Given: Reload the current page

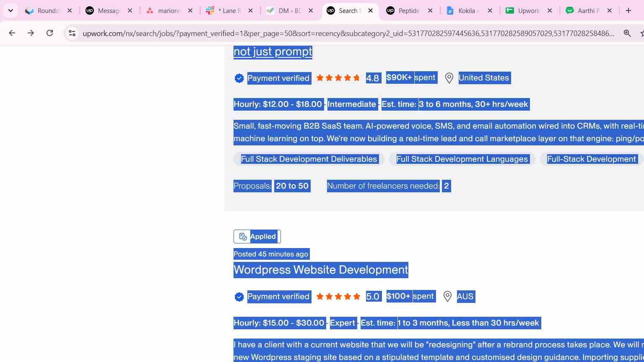Looking at the screenshot, I should [49, 33].
